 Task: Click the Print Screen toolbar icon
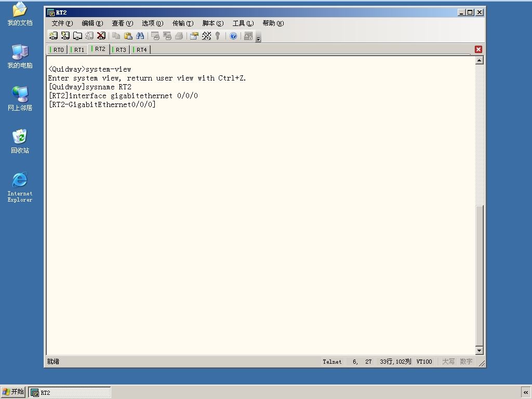155,36
